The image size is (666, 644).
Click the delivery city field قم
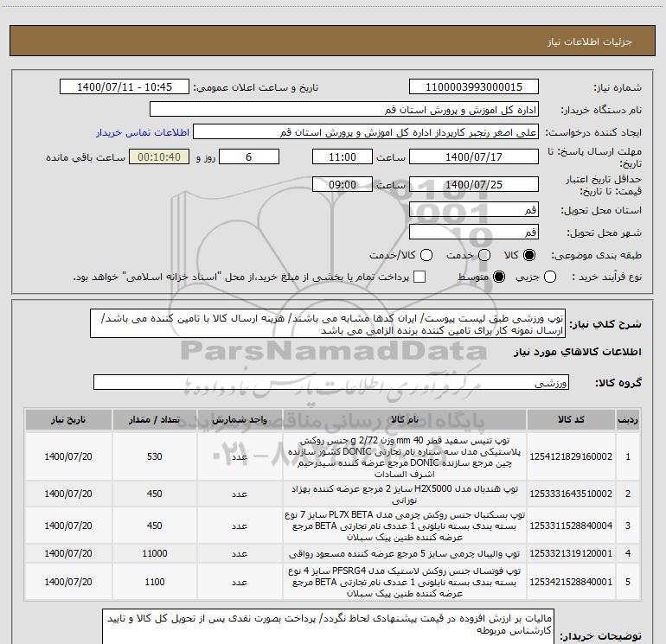tap(474, 233)
